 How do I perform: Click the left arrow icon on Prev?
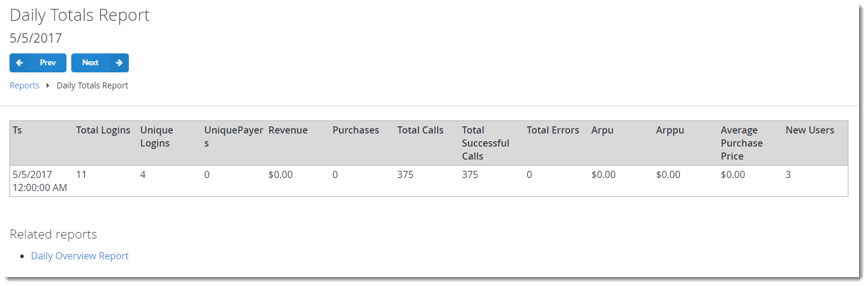pyautogui.click(x=20, y=63)
